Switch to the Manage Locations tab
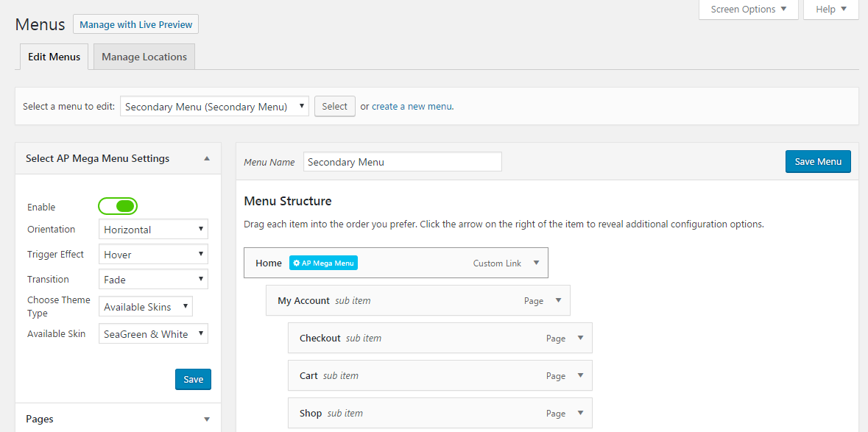The width and height of the screenshot is (868, 432). [144, 57]
